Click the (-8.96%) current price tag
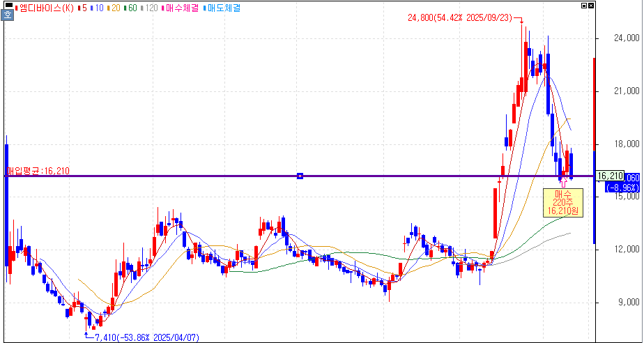The width and height of the screenshot is (644, 343). pos(623,188)
